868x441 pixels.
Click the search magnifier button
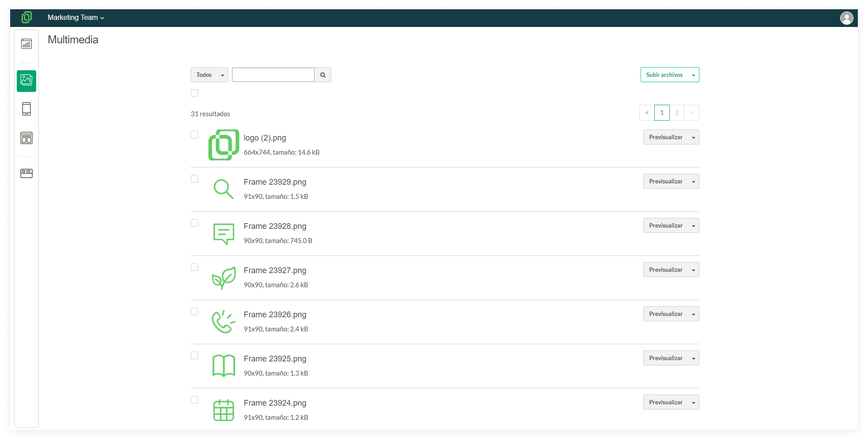[323, 75]
